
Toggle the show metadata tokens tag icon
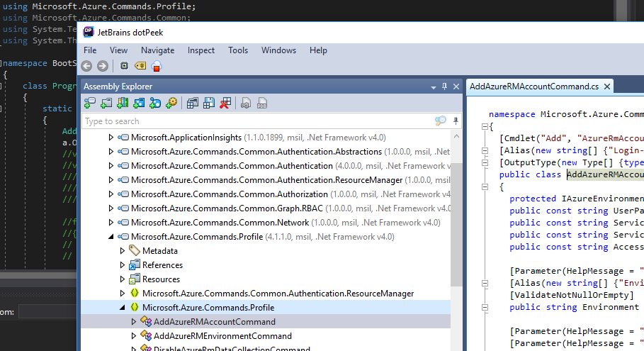tap(140, 66)
